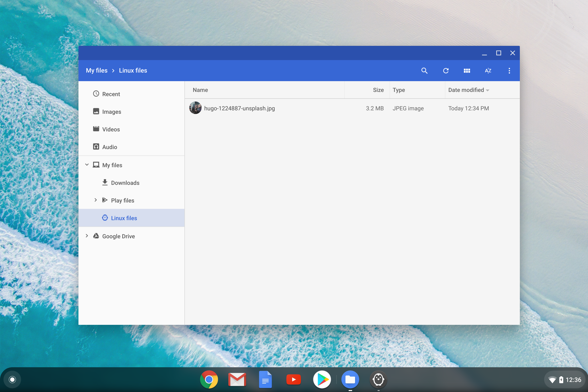Expand the Play files folder
The image size is (588, 392).
pyautogui.click(x=95, y=200)
